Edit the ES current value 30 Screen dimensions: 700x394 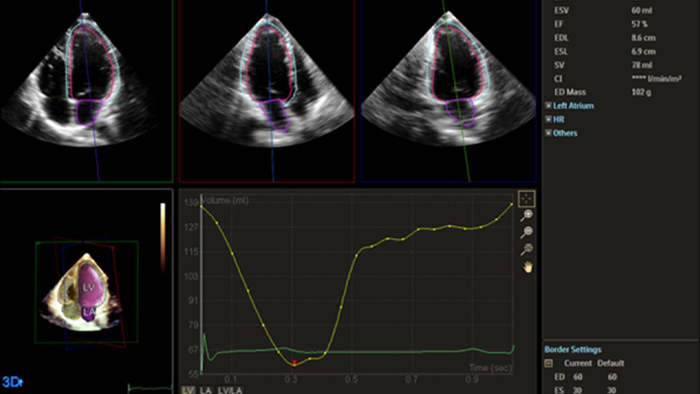coord(578,390)
